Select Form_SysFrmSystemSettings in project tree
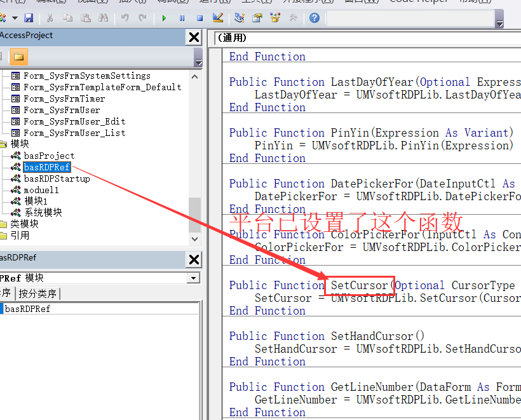 point(87,76)
